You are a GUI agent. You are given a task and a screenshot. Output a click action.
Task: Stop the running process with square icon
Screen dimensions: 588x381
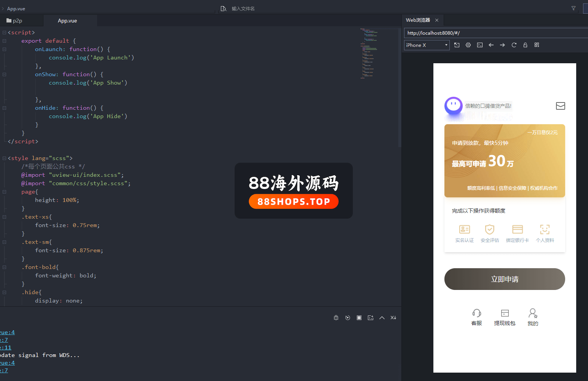[x=359, y=318]
